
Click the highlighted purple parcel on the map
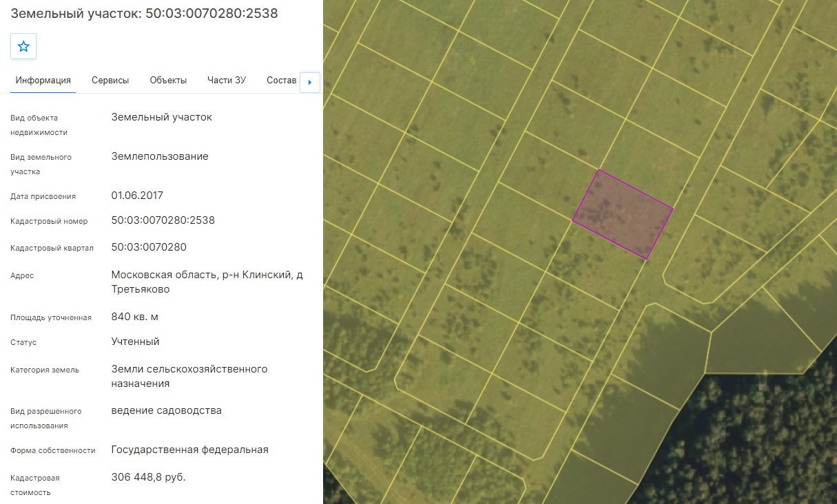click(x=622, y=214)
